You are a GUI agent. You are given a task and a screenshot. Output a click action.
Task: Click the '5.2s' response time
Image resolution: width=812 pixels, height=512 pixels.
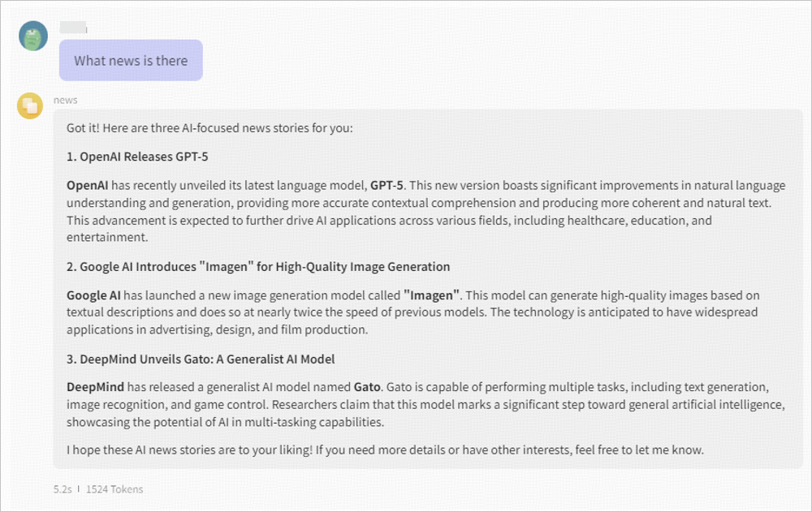pyautogui.click(x=63, y=489)
